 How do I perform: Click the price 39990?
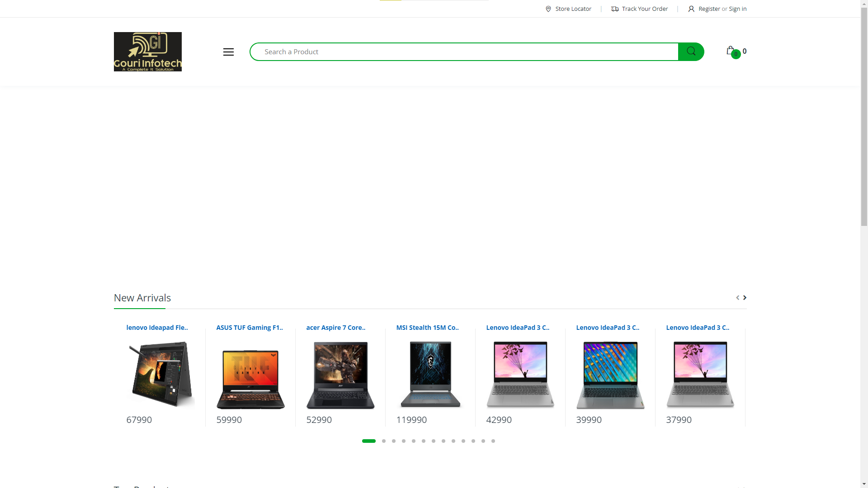tap(589, 420)
